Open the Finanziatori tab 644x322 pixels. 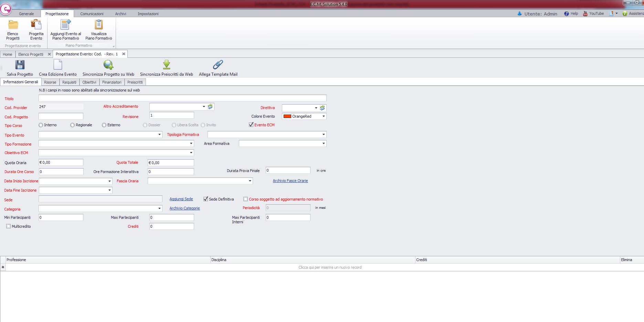coord(112,82)
